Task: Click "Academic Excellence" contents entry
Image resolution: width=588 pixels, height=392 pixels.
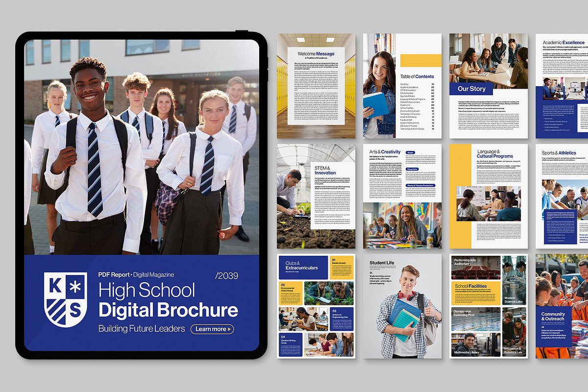Action: tap(409, 87)
